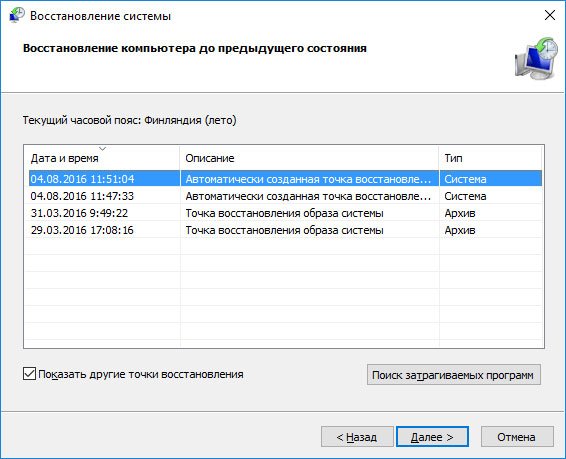Click 'Система' type in the 11:47:33 row
Viewport: 566px width, 459px height.
tap(465, 196)
